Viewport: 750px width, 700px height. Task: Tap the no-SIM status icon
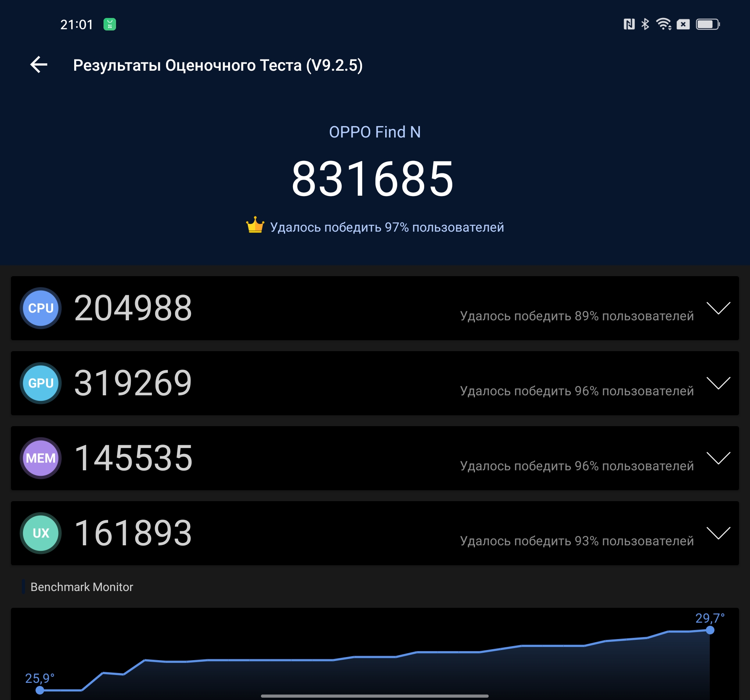click(683, 24)
